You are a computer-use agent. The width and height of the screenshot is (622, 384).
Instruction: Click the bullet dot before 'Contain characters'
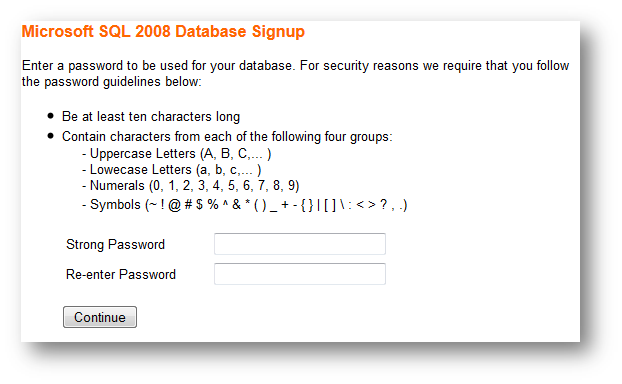[x=50, y=136]
